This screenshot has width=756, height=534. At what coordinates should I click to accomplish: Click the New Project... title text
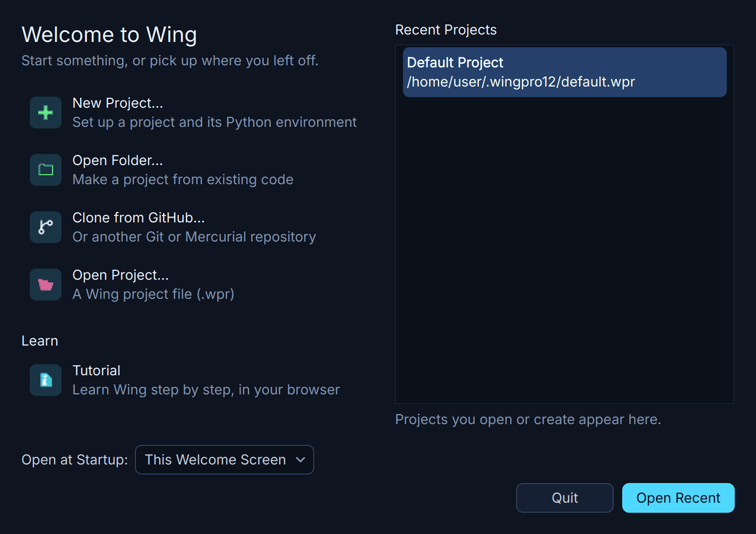(118, 103)
